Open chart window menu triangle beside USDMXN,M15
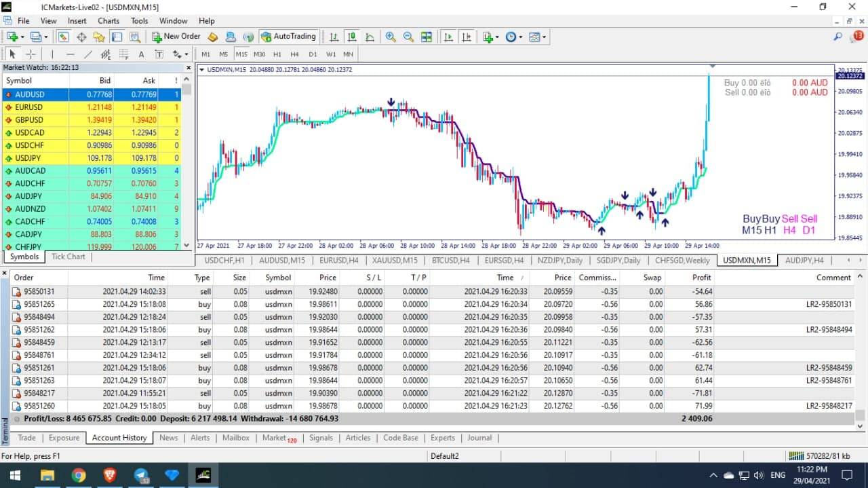This screenshot has width=868, height=488. point(201,69)
